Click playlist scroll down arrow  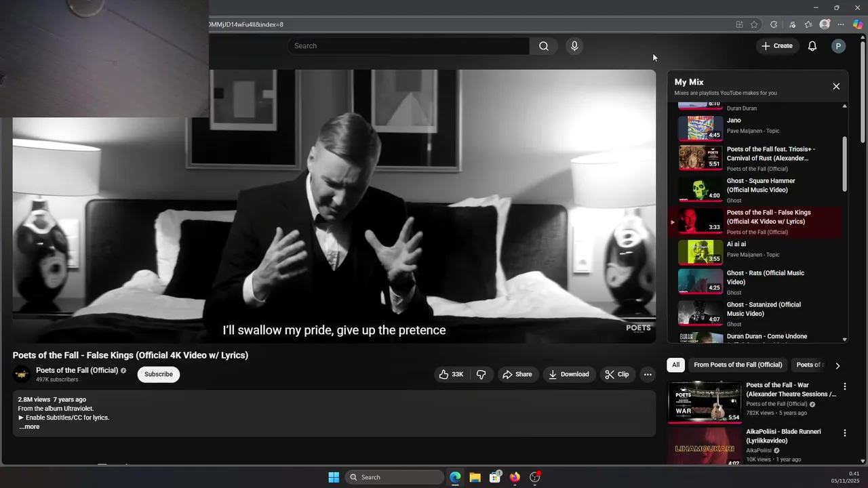point(844,340)
